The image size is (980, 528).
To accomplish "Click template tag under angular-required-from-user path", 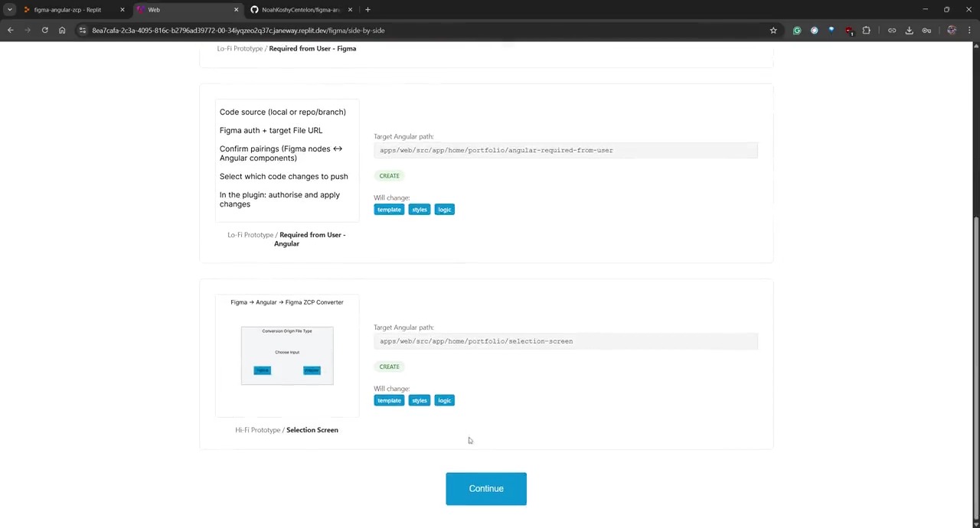I will click(389, 210).
